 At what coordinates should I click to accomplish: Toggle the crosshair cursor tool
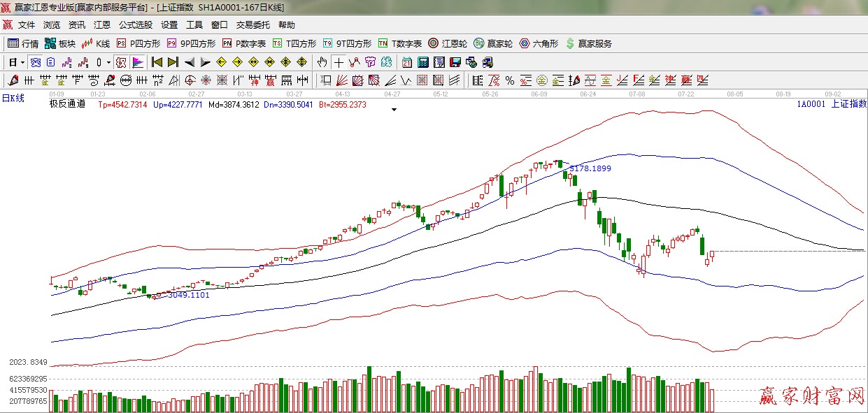pos(339,62)
